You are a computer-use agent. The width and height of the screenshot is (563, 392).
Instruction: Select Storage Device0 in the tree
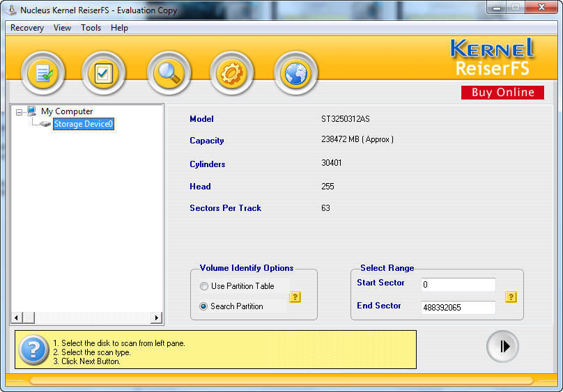pos(84,124)
